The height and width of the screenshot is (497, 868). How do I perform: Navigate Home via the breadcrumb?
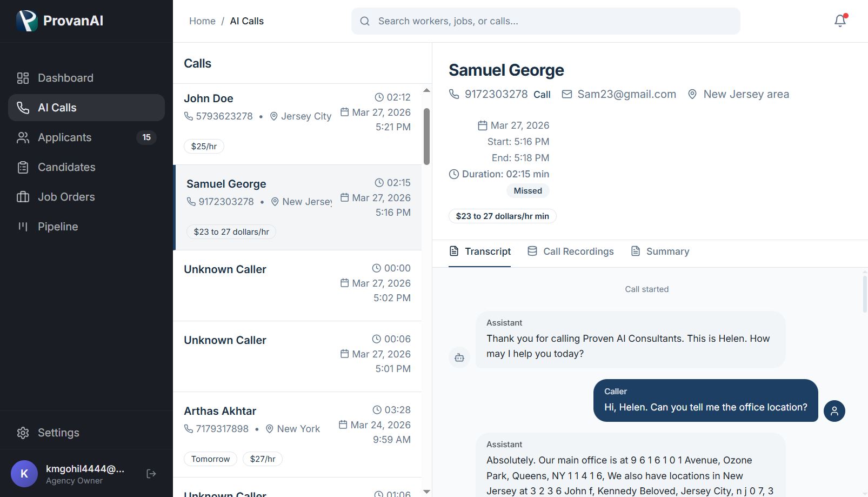click(x=202, y=21)
